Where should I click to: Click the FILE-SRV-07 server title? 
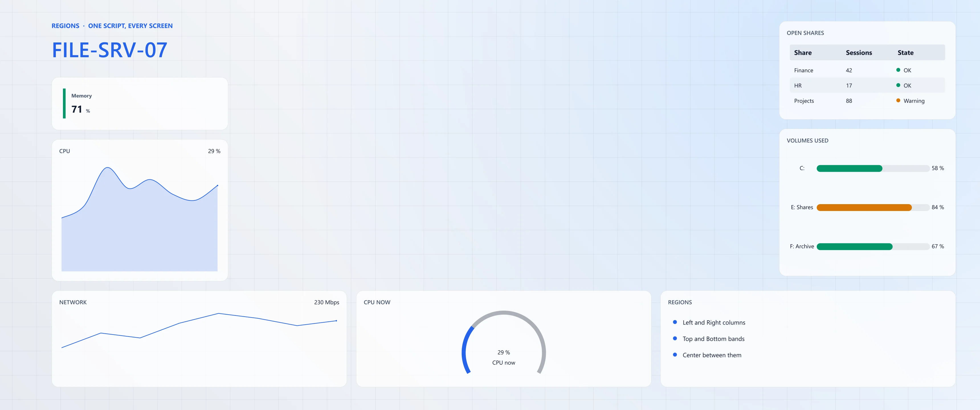(x=110, y=50)
